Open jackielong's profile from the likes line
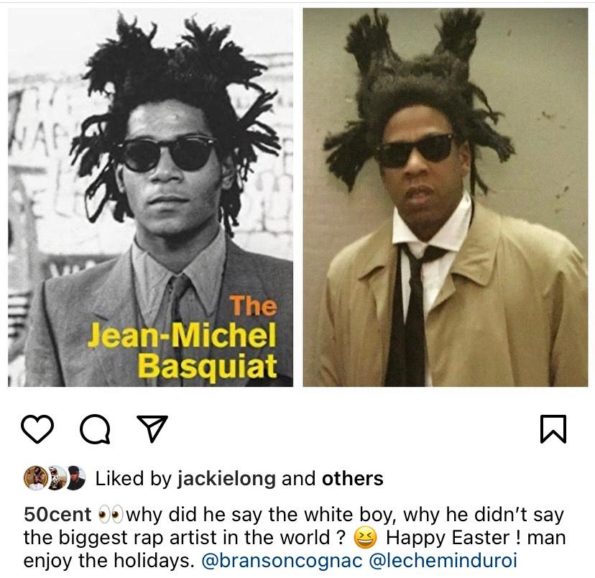595x578 pixels. click(227, 478)
